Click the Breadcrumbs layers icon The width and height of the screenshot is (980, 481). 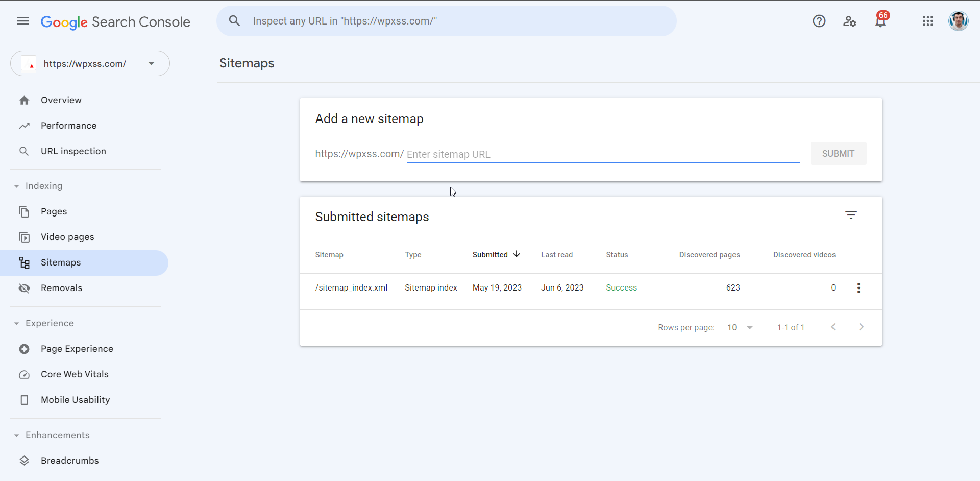24,461
